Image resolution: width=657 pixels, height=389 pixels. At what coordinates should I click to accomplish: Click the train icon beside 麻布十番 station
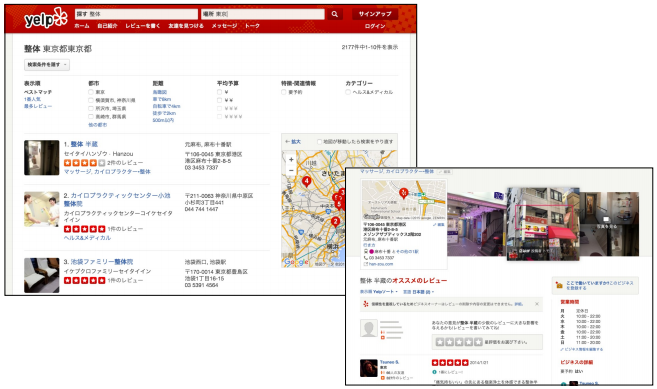pos(365,252)
